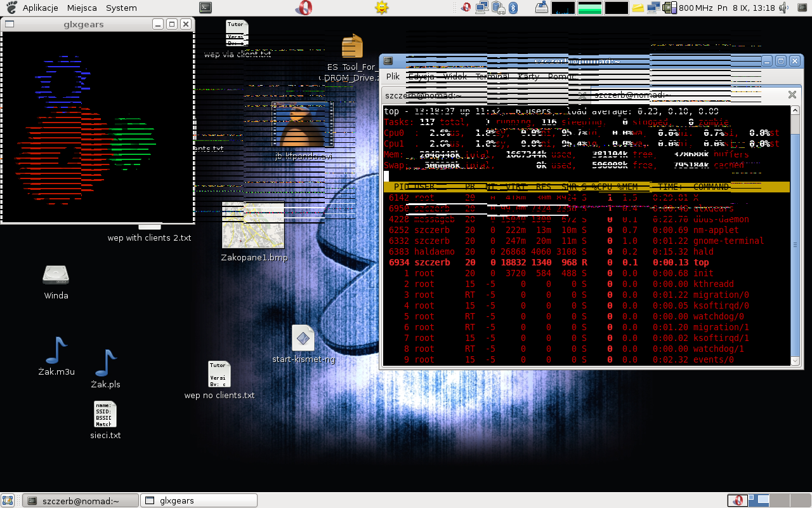Expand the Miejsca menu
The height and width of the screenshot is (508, 812).
click(x=81, y=8)
